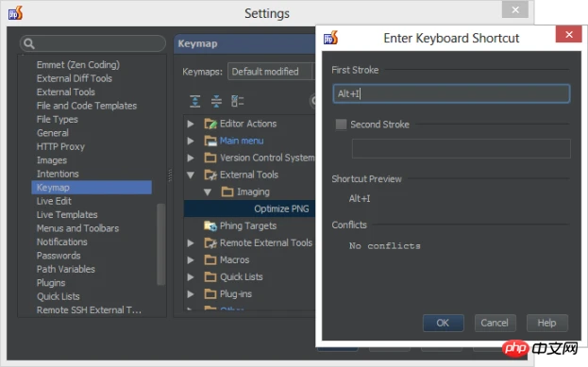Expand the Main menu tree node
Viewport: 588px width, 367px height.
click(x=191, y=141)
